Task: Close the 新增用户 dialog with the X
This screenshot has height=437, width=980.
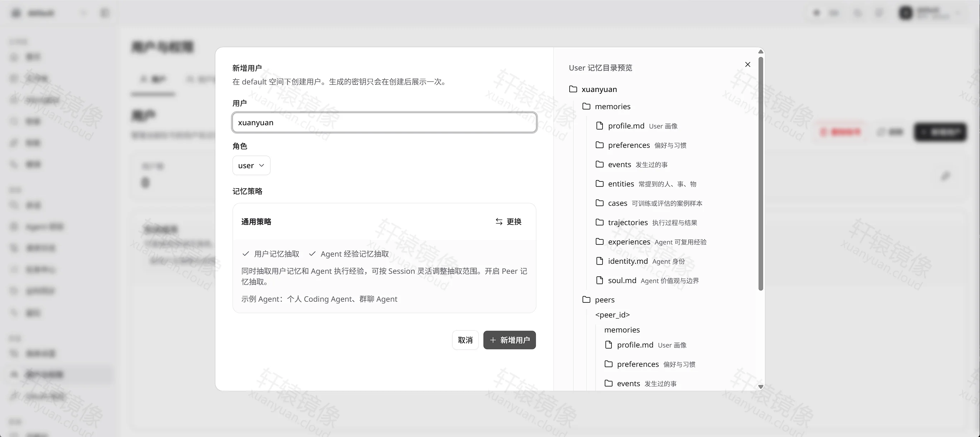Action: (x=747, y=64)
